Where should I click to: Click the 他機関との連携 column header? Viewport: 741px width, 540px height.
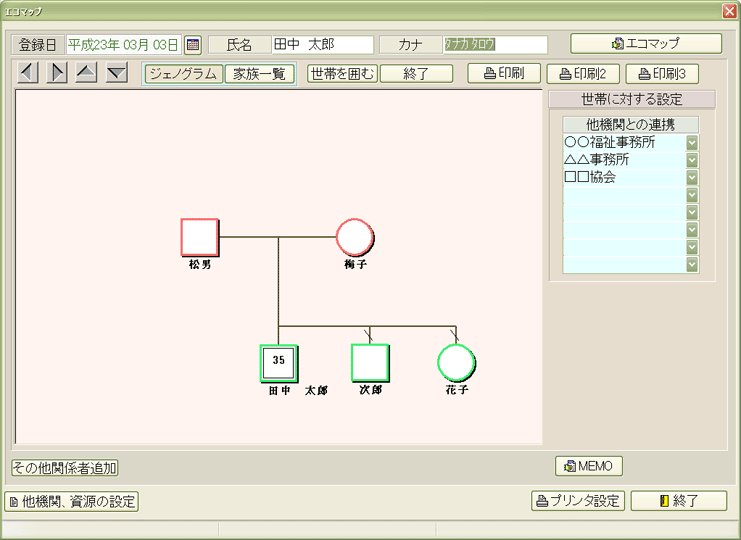(x=630, y=125)
